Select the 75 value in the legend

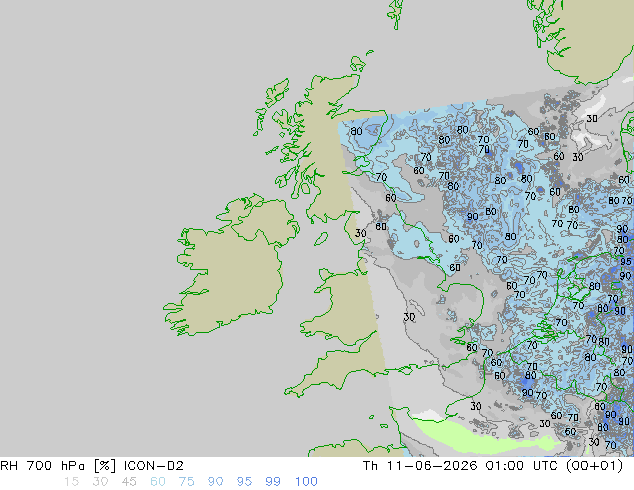tap(186, 482)
